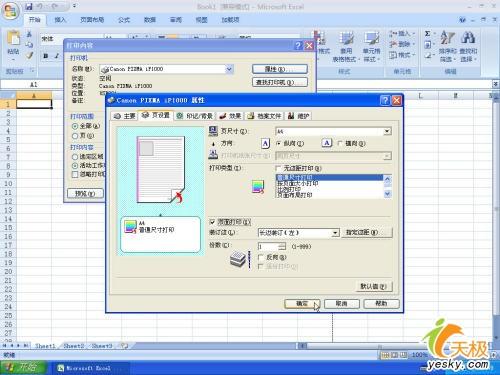Select 页面布局打印 in print type list
Screen dimensions: 500x375
pyautogui.click(x=295, y=195)
